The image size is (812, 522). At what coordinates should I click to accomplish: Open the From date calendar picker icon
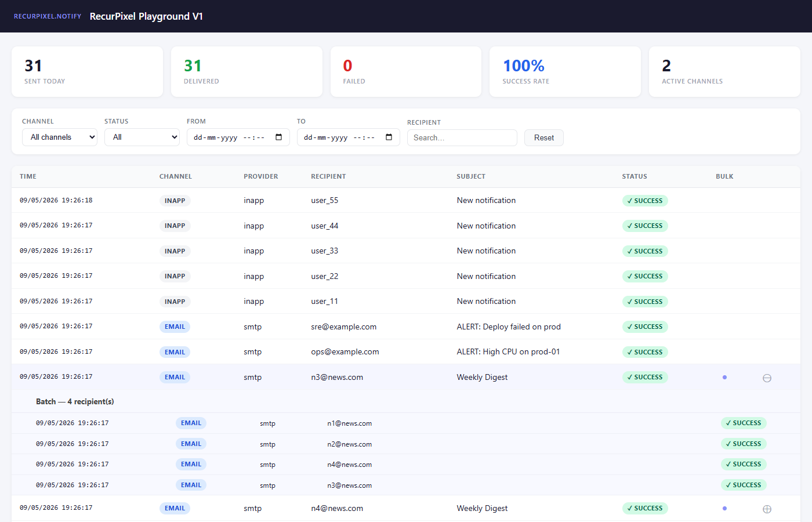pyautogui.click(x=278, y=137)
